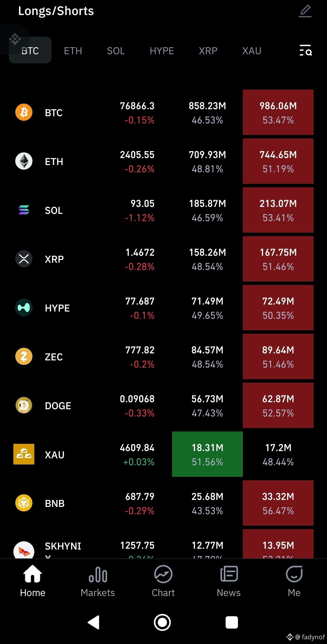Open the BNB row
Viewport: 327px width, 644px height.
[x=163, y=503]
